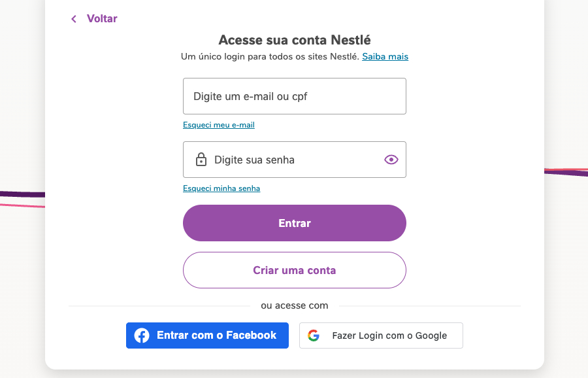Sign in with Entrar com o Facebook text
Viewport: 588px width, 378px height.
point(216,335)
